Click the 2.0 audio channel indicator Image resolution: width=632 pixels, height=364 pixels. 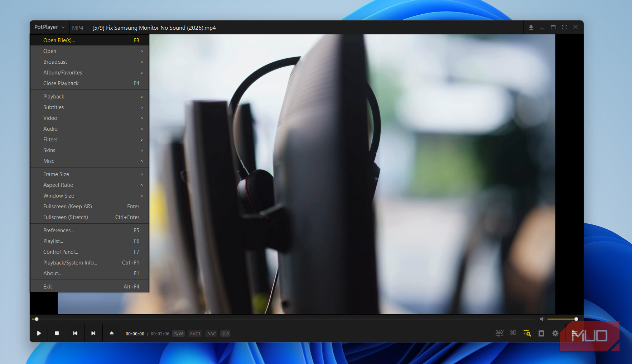225,334
